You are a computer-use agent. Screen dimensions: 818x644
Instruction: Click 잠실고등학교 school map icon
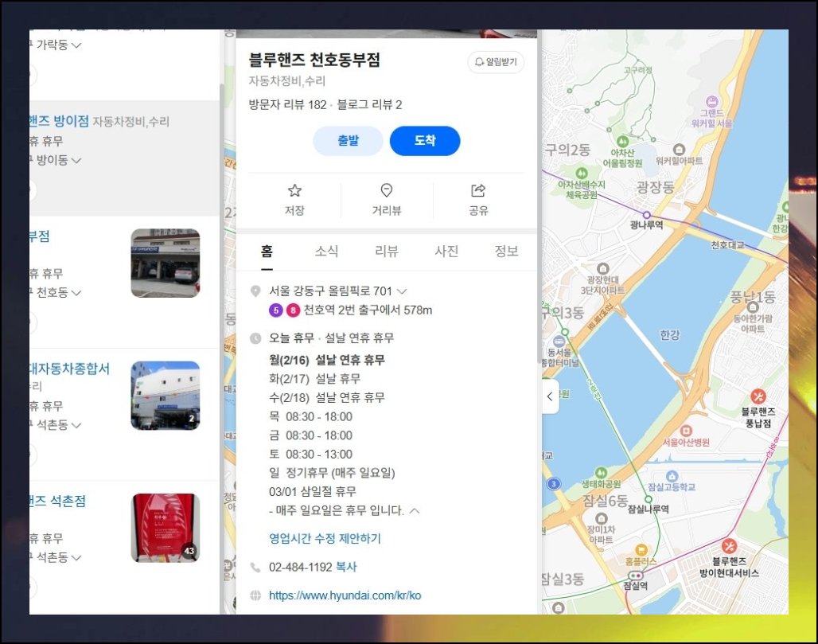tap(672, 476)
